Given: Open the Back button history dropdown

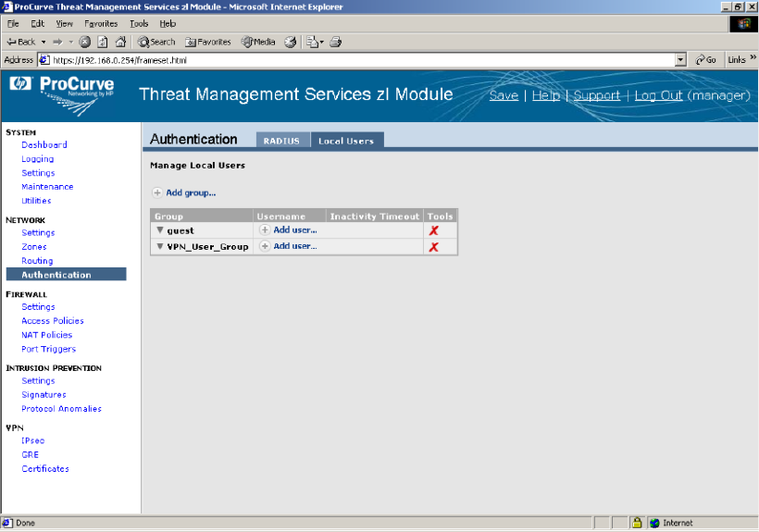Looking at the screenshot, I should (44, 42).
